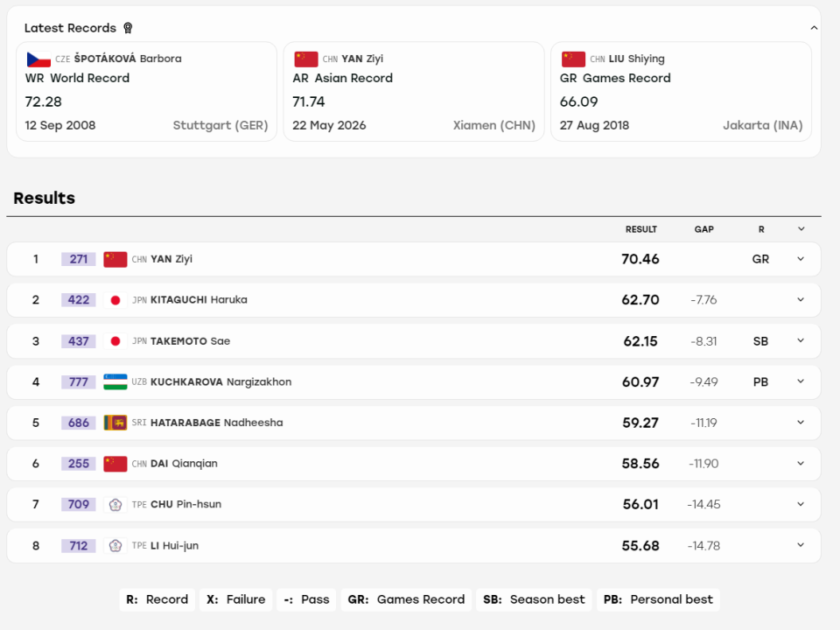Click Japan flag next to KITAGUCHI Haruka
Viewport: 840px width, 630px height.
(115, 300)
